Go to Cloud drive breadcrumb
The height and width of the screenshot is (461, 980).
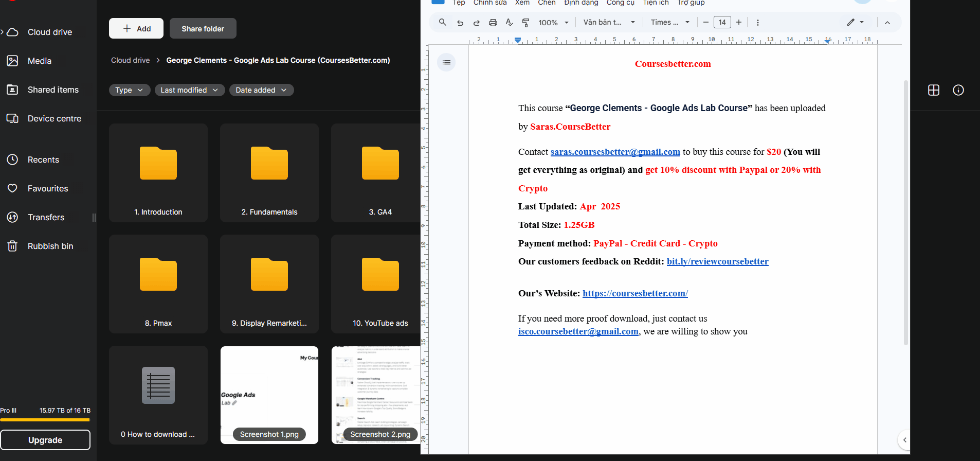131,60
